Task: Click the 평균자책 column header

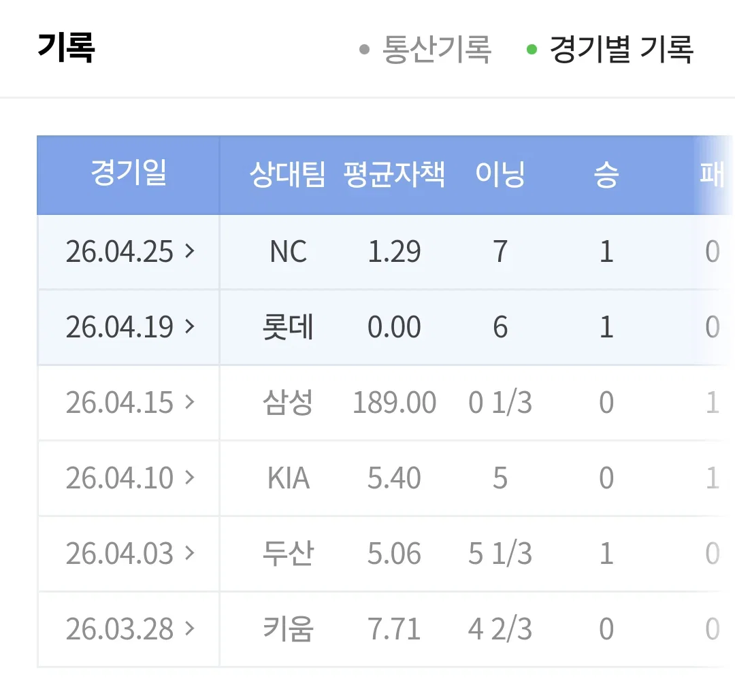Action: click(394, 174)
